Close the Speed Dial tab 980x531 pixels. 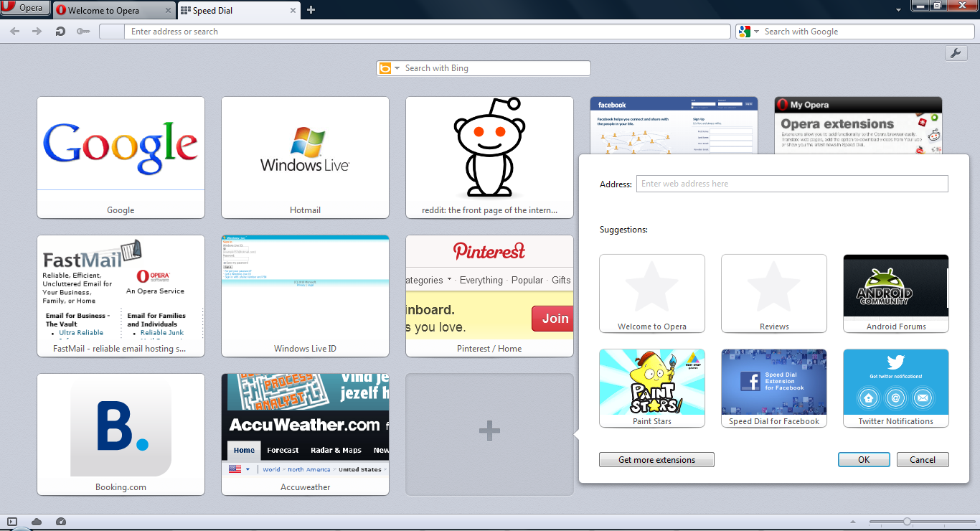[x=293, y=11]
